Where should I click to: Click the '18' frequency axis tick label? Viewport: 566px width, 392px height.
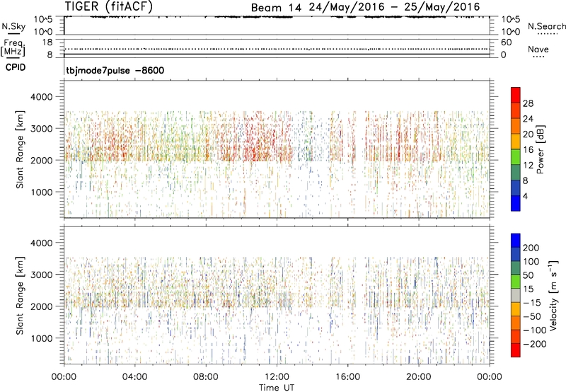tap(47, 42)
